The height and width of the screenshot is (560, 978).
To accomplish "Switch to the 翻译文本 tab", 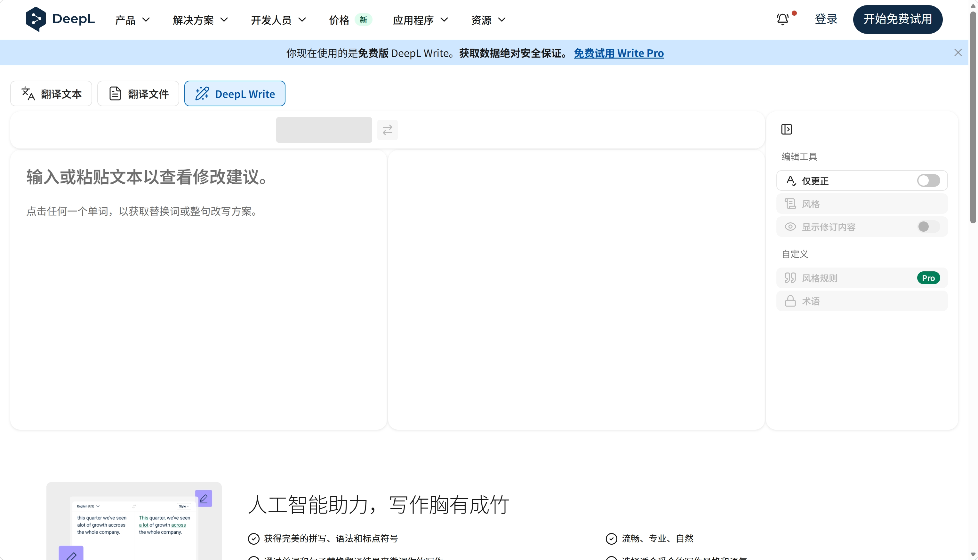I will point(51,93).
